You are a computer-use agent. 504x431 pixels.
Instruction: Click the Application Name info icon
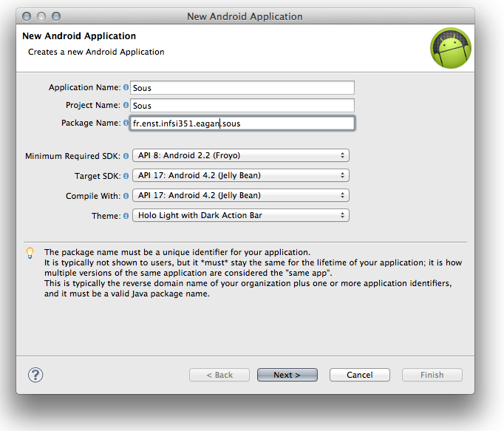tap(126, 87)
